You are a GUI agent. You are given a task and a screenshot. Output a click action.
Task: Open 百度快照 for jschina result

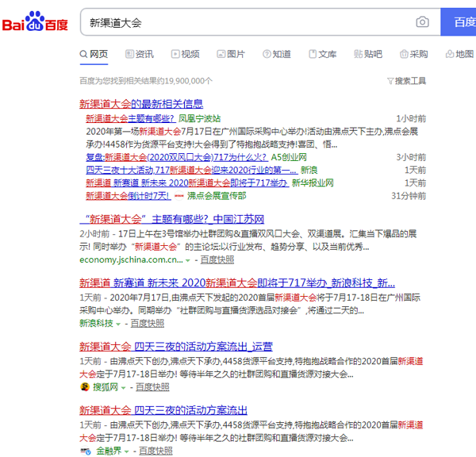pos(217,260)
